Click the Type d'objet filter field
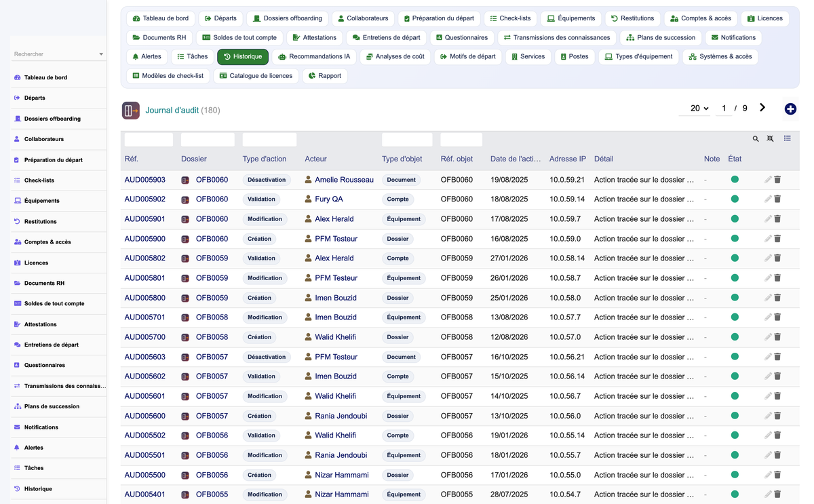 407,140
